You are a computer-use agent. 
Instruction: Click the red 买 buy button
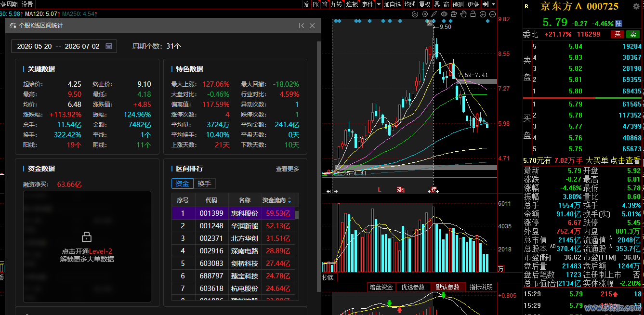click(x=617, y=34)
